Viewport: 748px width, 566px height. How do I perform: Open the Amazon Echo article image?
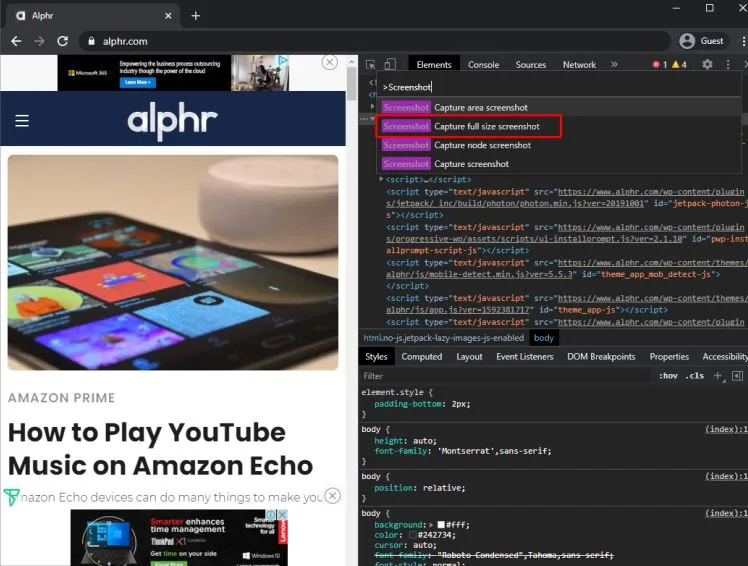tap(173, 262)
